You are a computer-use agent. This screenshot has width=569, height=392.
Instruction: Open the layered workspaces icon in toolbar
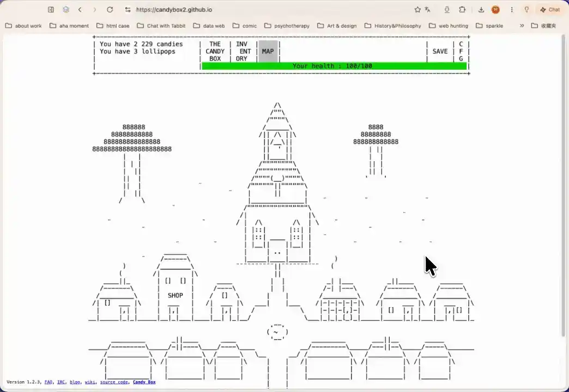tap(66, 10)
